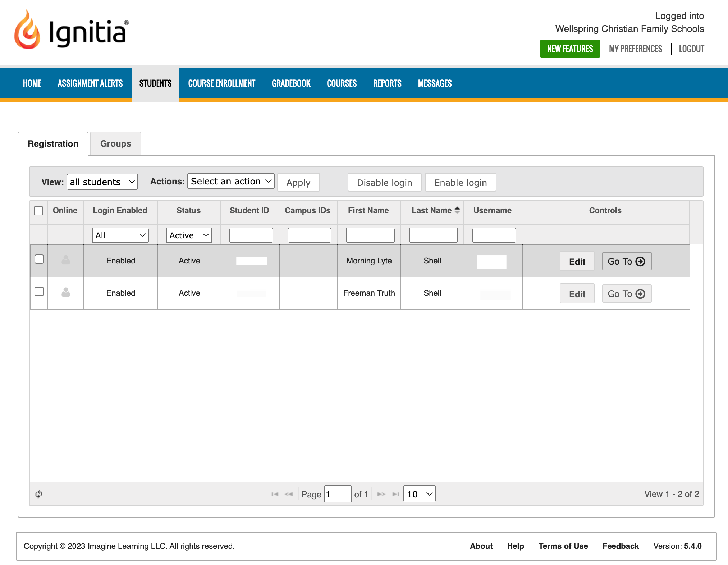Click the First Name filter field

370,235
